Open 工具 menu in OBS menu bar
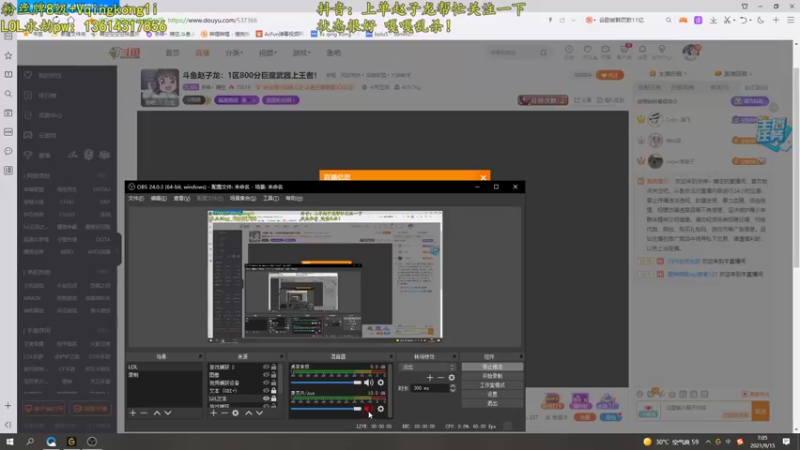Screen dimensions: 800x450 (271, 198)
